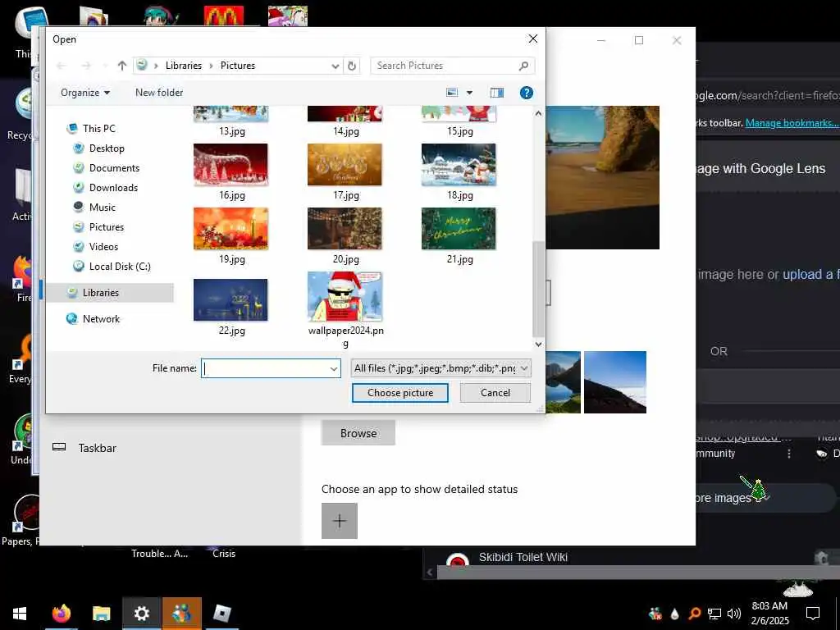Add an app to show detailed status

339,521
